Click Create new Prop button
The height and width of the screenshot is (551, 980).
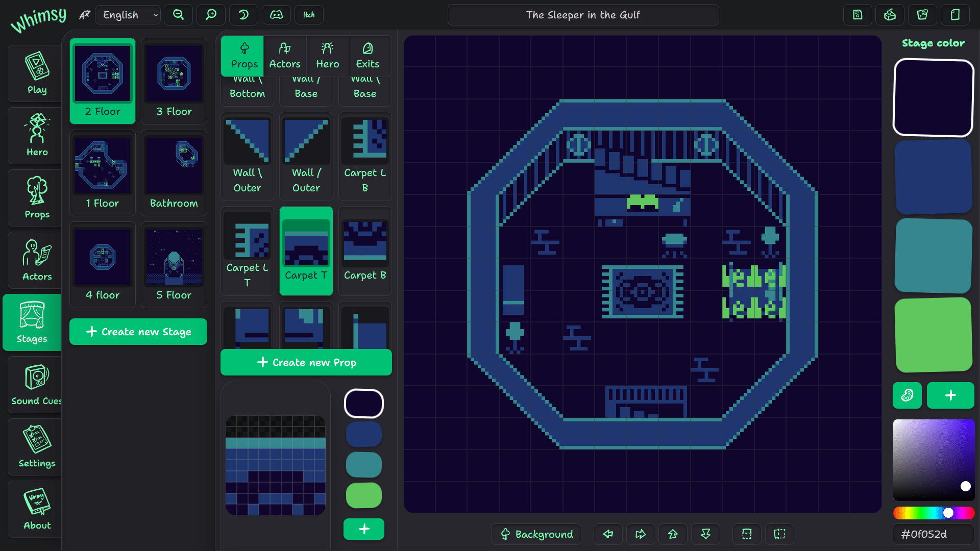point(306,362)
